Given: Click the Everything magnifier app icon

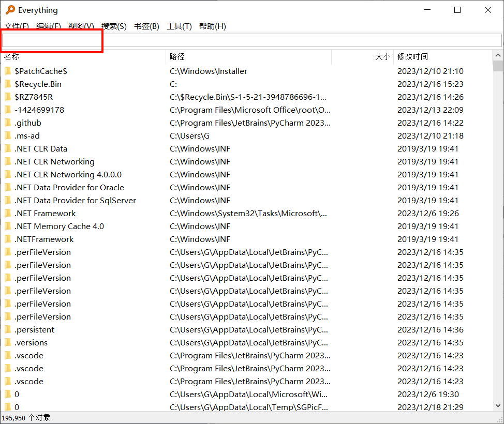Looking at the screenshot, I should point(10,10).
